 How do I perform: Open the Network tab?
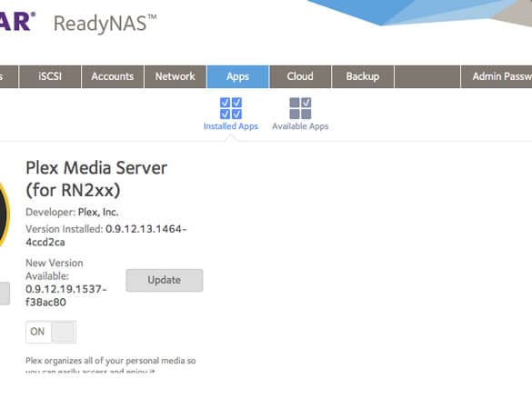[x=176, y=76]
